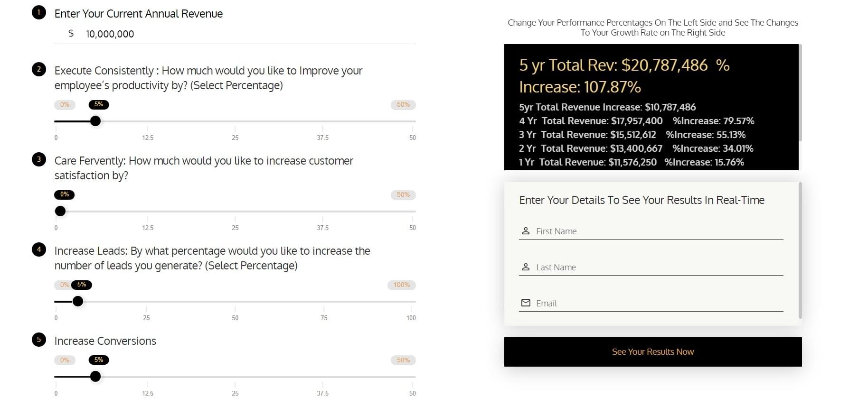The width and height of the screenshot is (868, 406).
Task: Click 50% max label on Increase Conversions slider
Action: (403, 360)
